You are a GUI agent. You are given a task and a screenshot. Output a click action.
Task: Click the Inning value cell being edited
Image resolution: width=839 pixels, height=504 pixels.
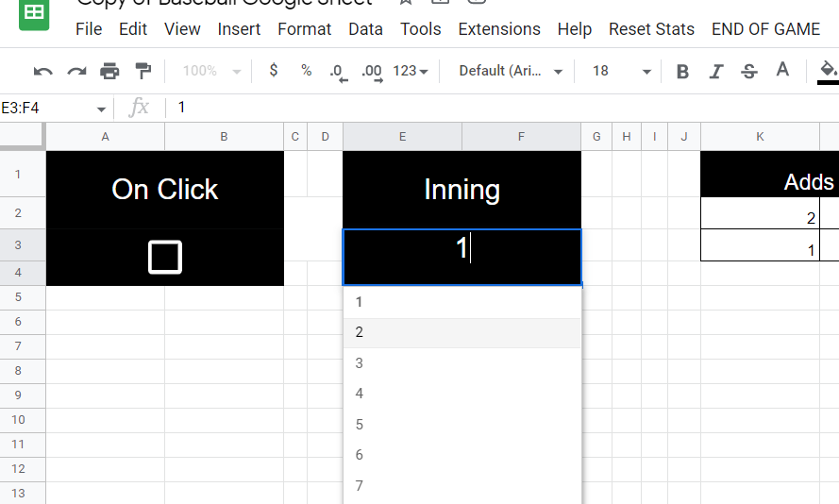coord(462,258)
